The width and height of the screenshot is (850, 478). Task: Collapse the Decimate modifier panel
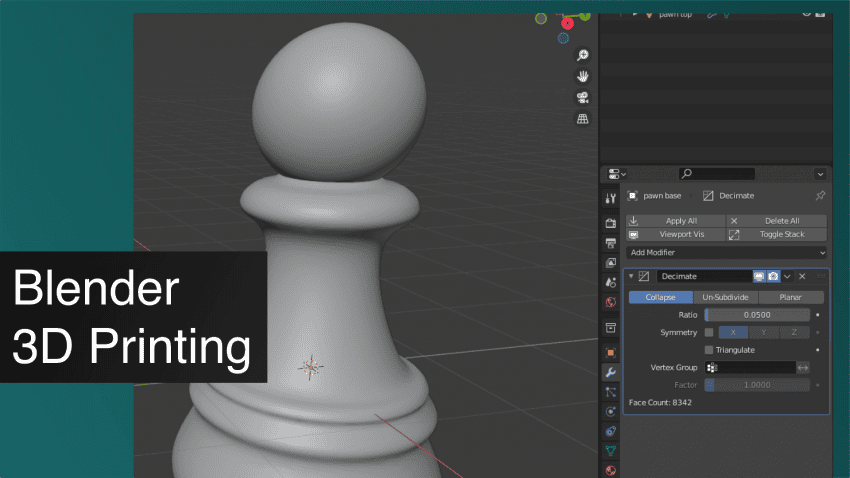tap(631, 276)
